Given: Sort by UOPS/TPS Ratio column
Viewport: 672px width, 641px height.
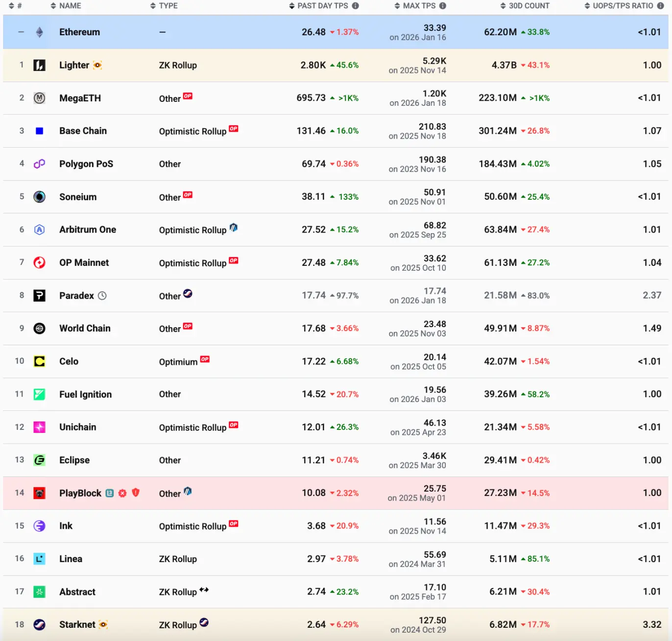Looking at the screenshot, I should (622, 6).
